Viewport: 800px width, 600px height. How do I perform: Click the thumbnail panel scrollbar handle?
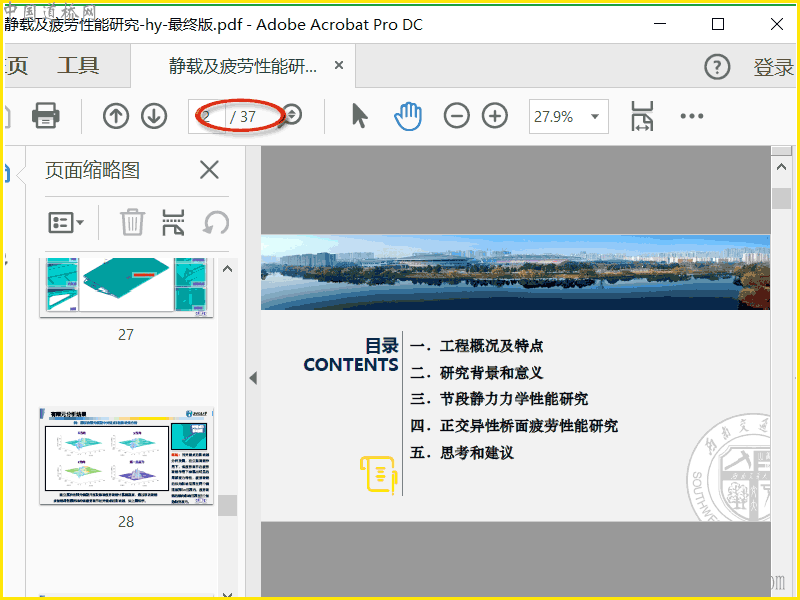(x=228, y=506)
